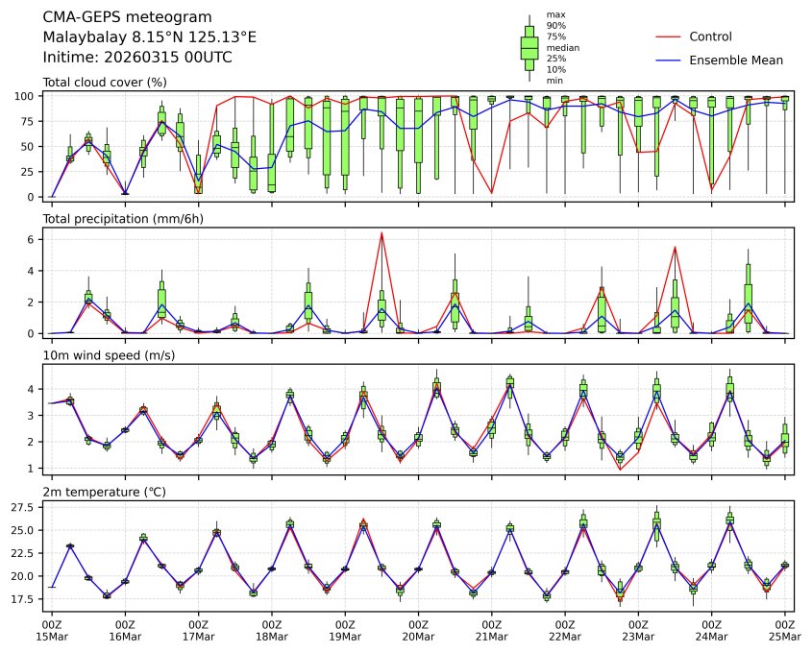Click the 00Z 18Mar time axis label
The height and width of the screenshot is (653, 812).
272,630
